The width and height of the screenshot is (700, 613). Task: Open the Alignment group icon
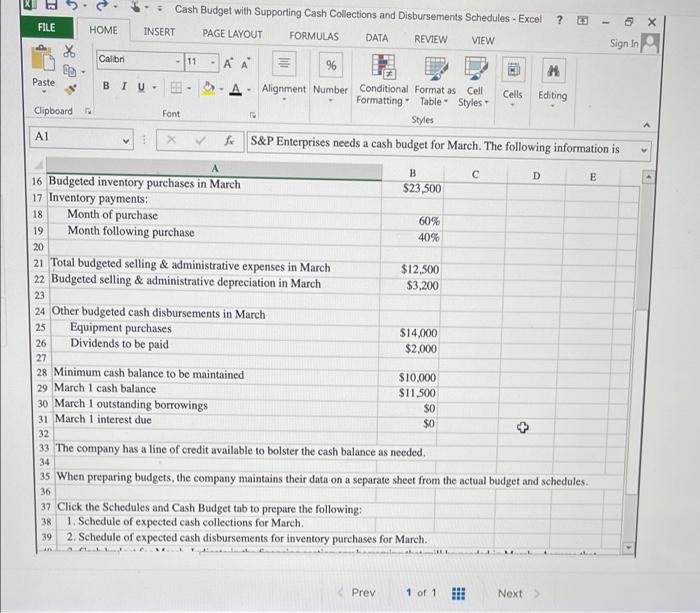[284, 63]
